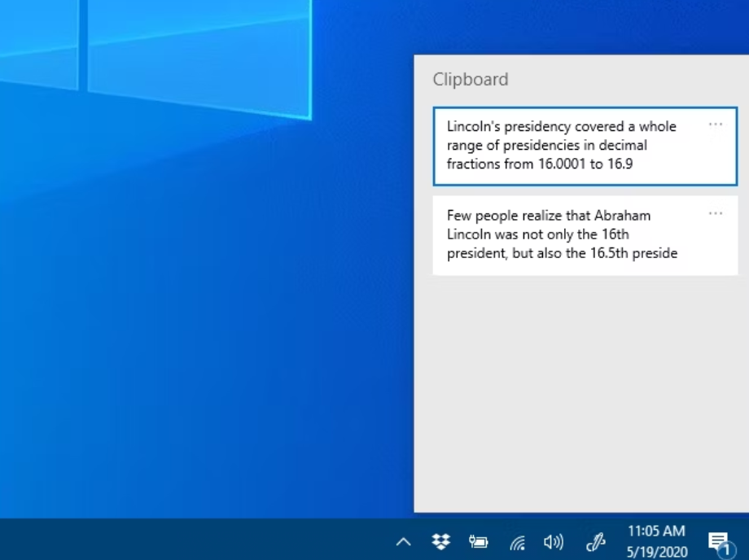Check the battery status icon
749x560 pixels.
pos(478,541)
